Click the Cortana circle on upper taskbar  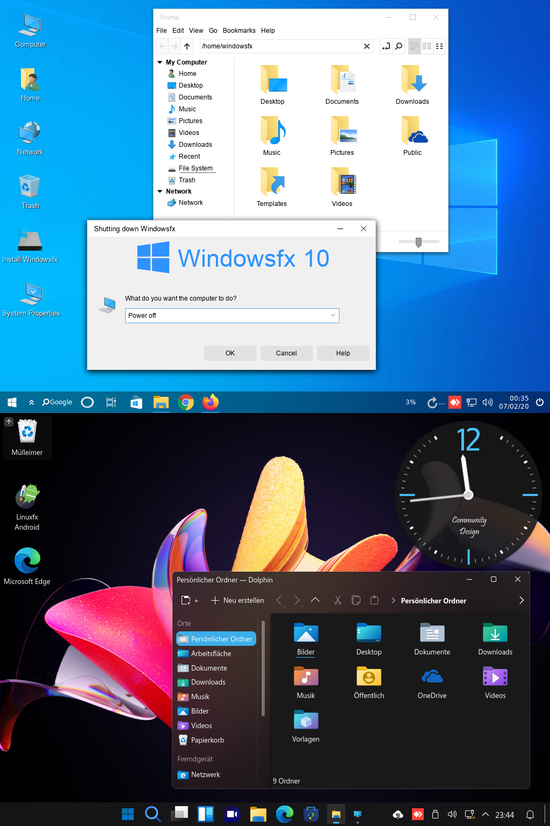(x=87, y=402)
